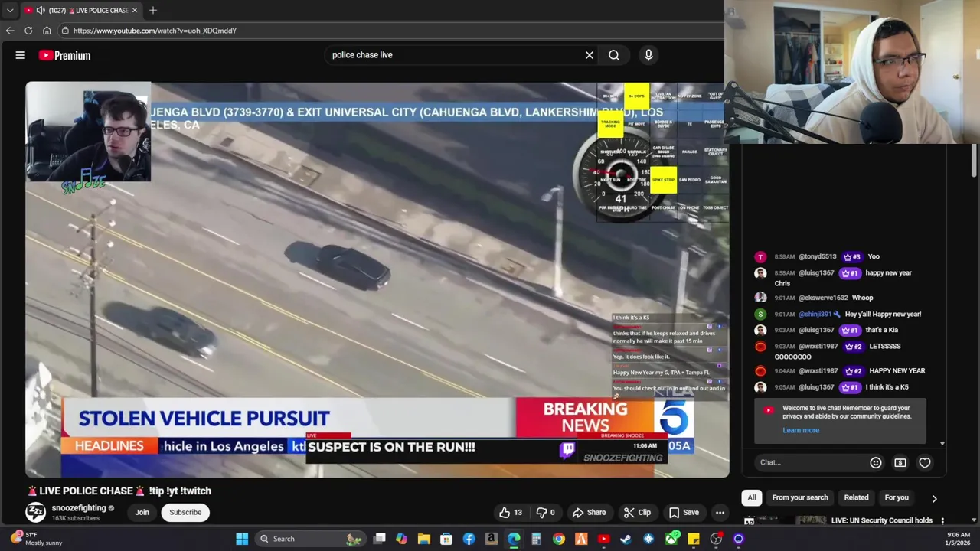Dislike the video with thumbs down
The image size is (980, 551).
546,513
